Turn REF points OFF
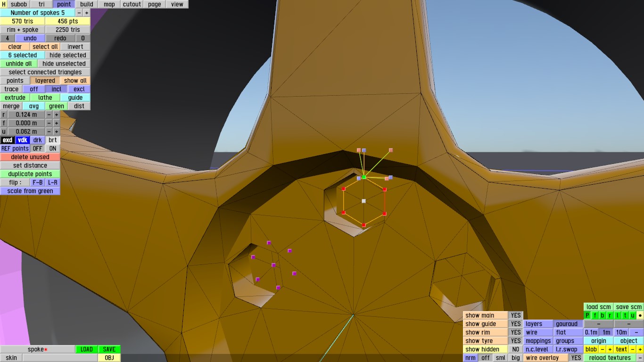Image resolution: width=644 pixels, height=362 pixels. tap(38, 148)
